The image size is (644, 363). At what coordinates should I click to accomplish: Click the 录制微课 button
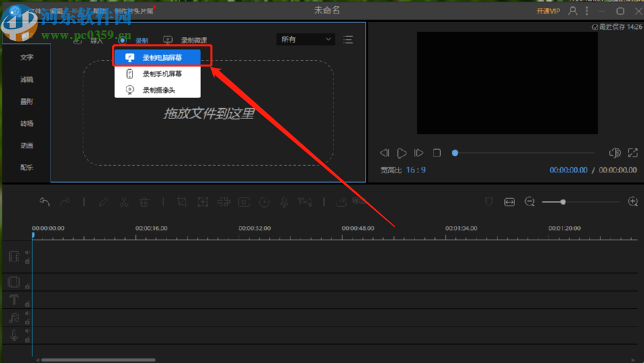click(x=186, y=40)
